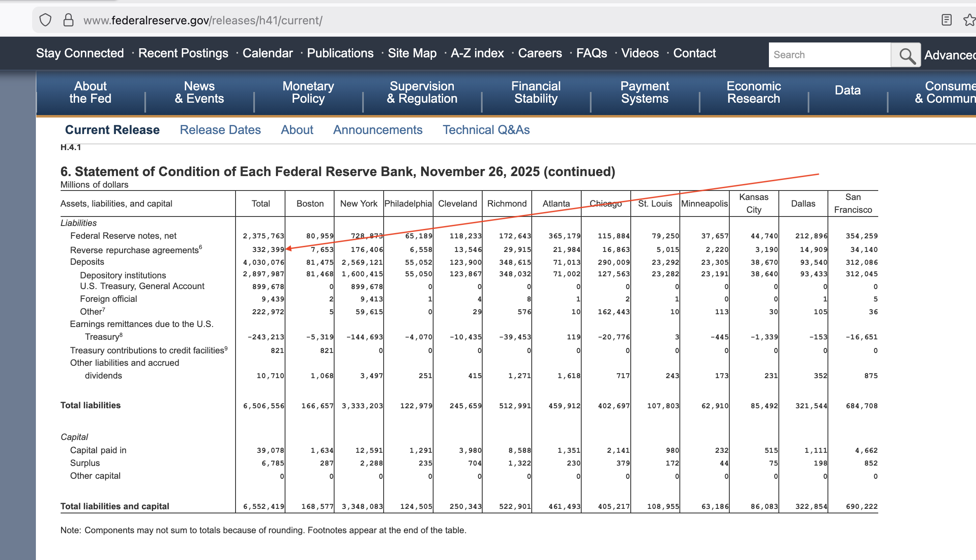Click the Stay Connected link
976x560 pixels.
click(80, 53)
